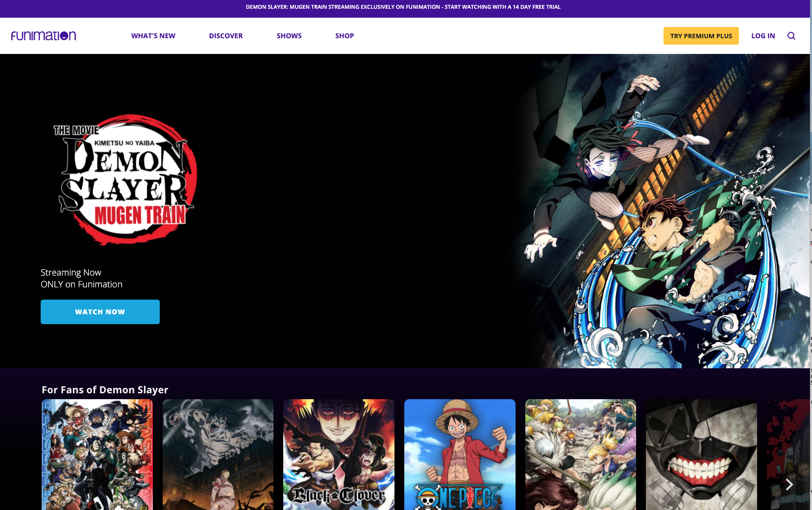
Task: Open the search magnifier icon
Action: click(791, 36)
